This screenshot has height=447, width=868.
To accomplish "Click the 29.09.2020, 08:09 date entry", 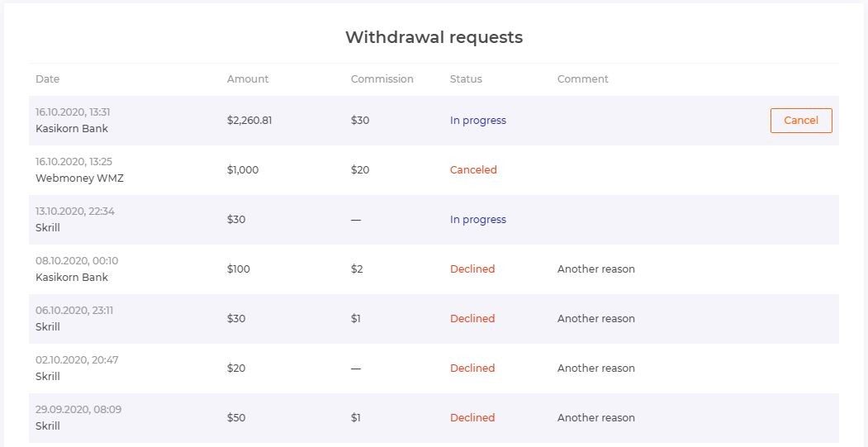I will [x=78, y=410].
